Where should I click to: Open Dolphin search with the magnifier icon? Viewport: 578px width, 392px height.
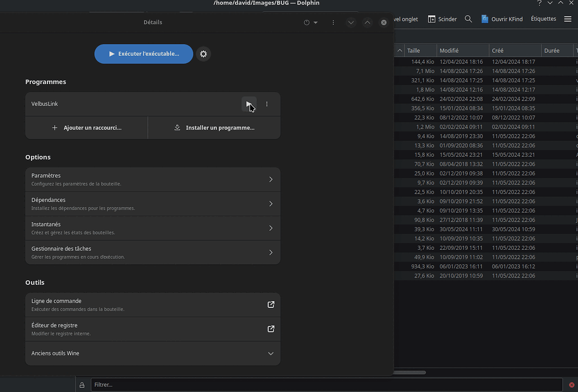pos(468,19)
